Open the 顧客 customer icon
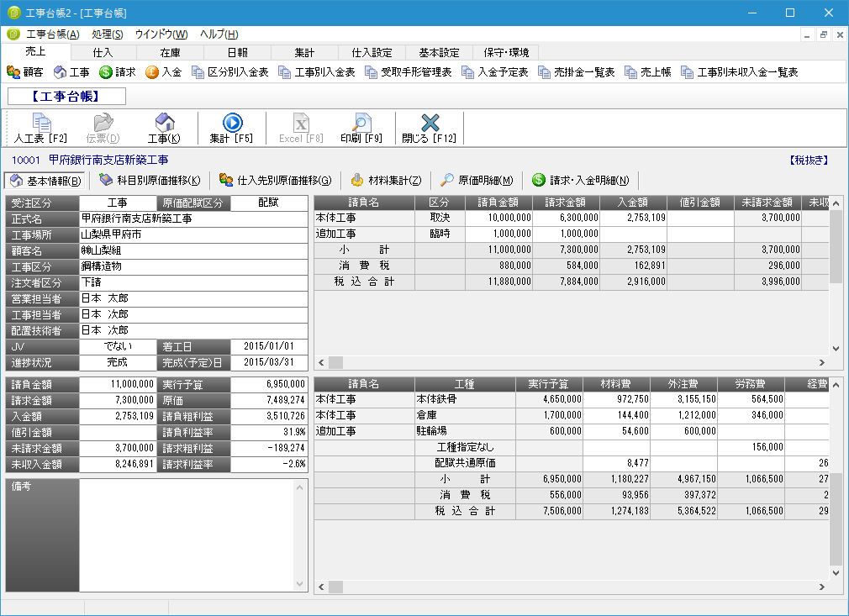This screenshot has height=616, width=849. pyautogui.click(x=25, y=72)
